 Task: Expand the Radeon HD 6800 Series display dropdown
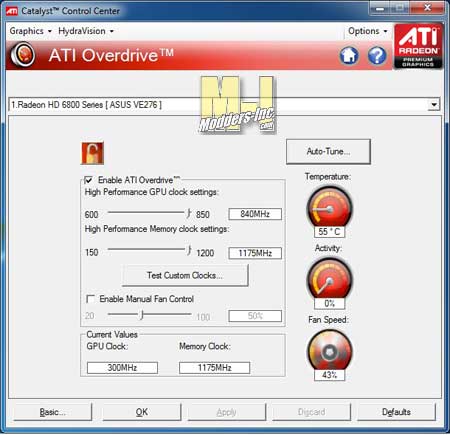[434, 105]
